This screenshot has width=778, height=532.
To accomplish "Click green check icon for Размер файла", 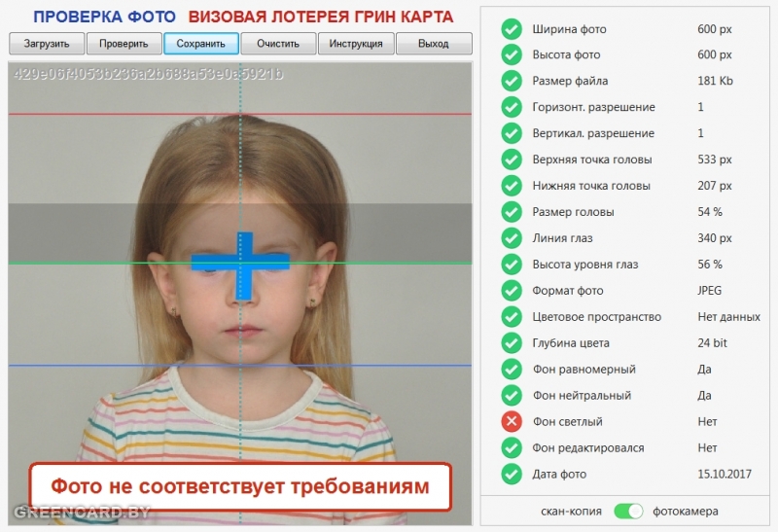I will [x=512, y=81].
